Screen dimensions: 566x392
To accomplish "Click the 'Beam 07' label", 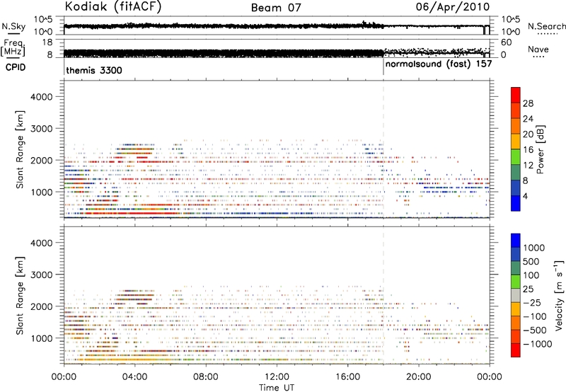I will coord(276,8).
